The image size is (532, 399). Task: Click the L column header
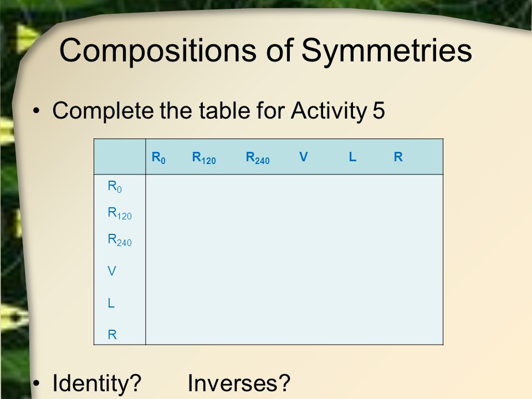tap(352, 157)
